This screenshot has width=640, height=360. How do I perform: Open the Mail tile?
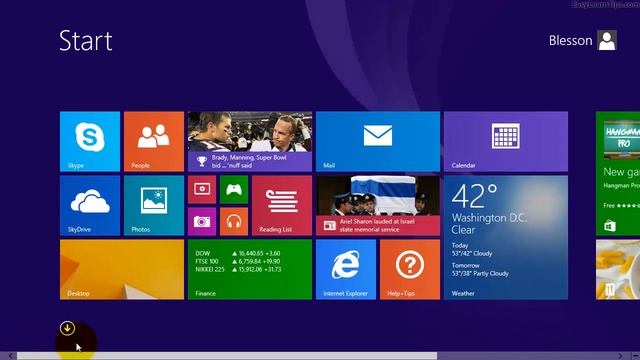[378, 141]
